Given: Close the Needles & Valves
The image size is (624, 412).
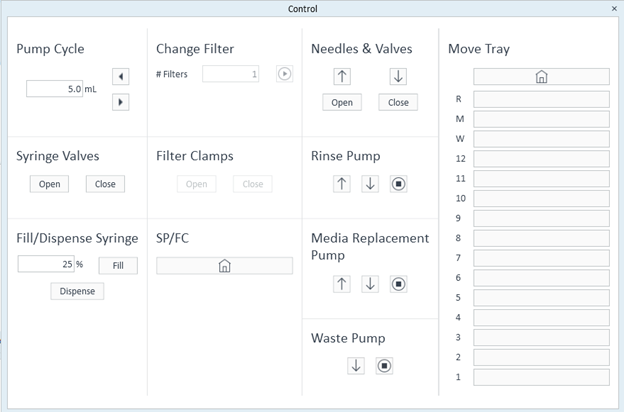Looking at the screenshot, I should 397,102.
